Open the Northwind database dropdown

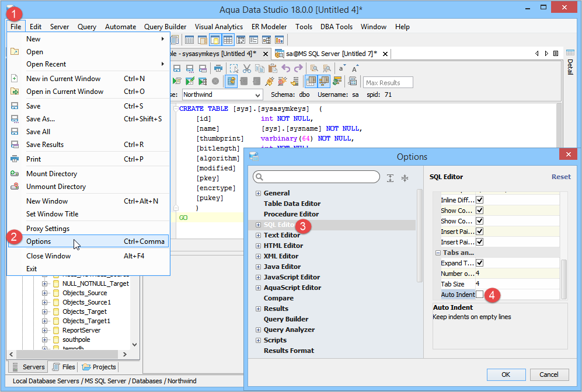tap(222, 94)
